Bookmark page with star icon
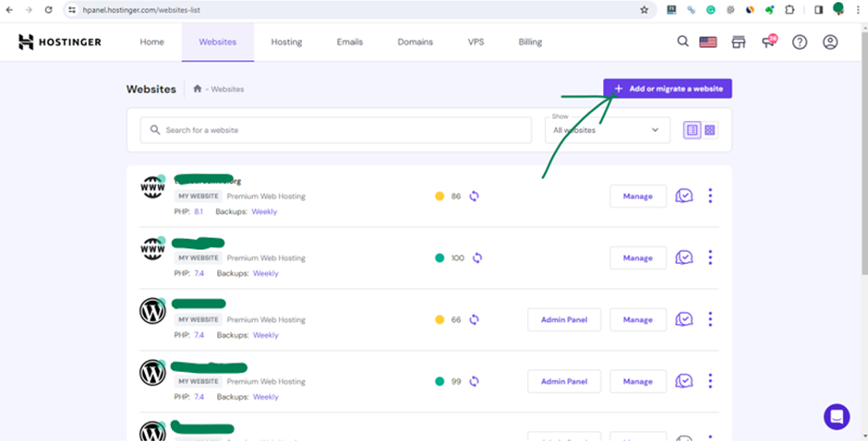868x442 pixels. coord(644,10)
